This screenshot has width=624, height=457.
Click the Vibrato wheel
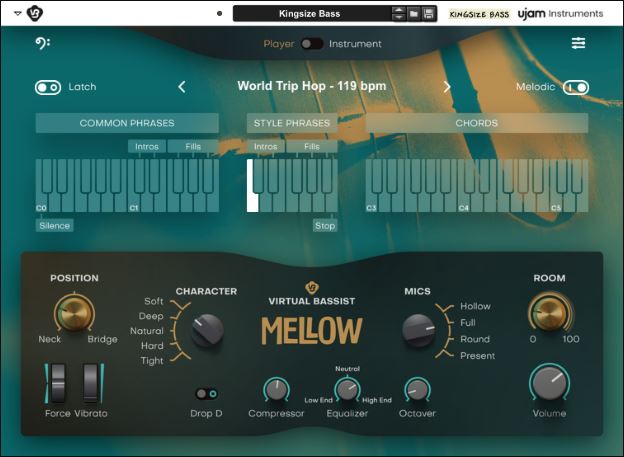coord(90,383)
